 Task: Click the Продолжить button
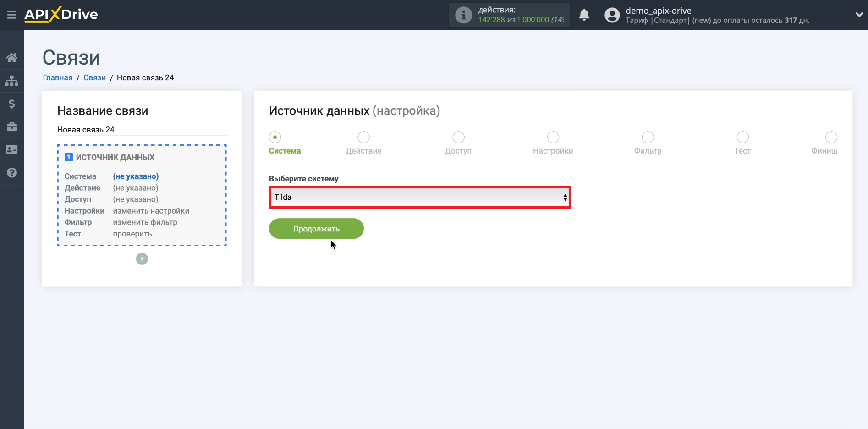tap(316, 229)
